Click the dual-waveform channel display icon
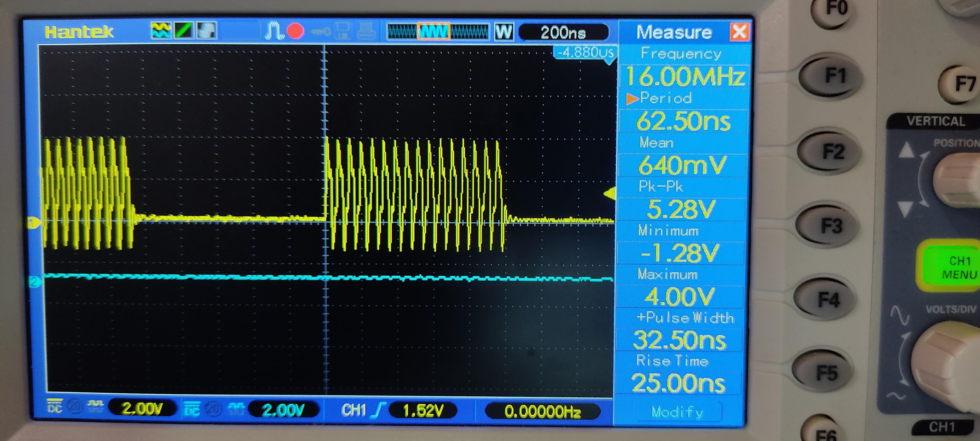The width and height of the screenshot is (980, 441). (x=161, y=30)
